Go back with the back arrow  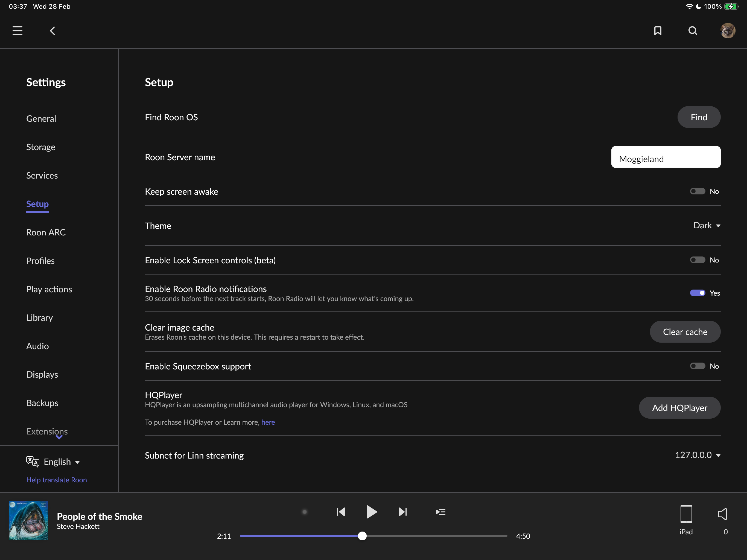pyautogui.click(x=52, y=31)
